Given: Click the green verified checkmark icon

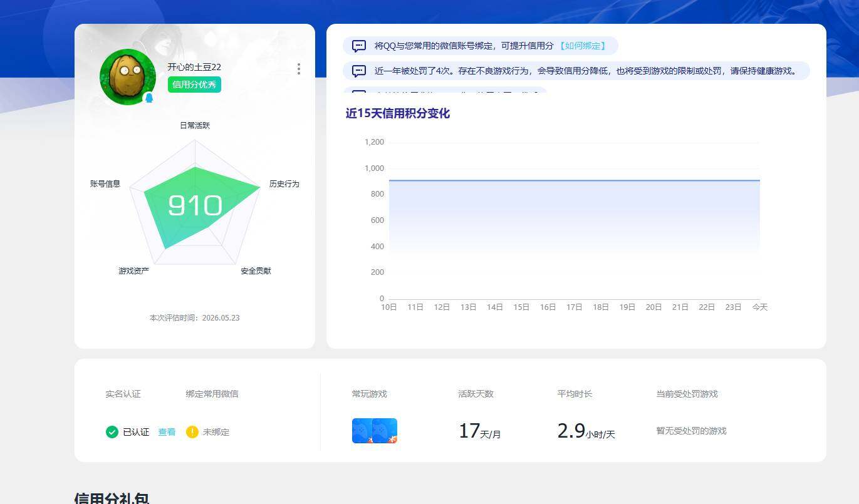Looking at the screenshot, I should click(112, 432).
